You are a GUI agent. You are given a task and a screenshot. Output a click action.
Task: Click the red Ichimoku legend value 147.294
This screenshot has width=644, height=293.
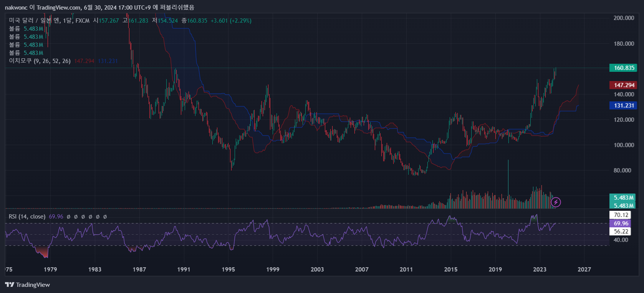click(x=84, y=61)
